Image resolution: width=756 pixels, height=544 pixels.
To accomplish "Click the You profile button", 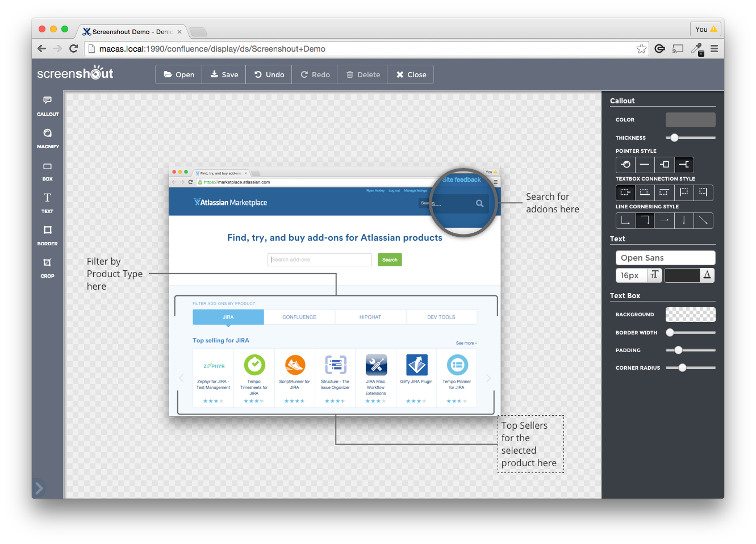I will (705, 29).
